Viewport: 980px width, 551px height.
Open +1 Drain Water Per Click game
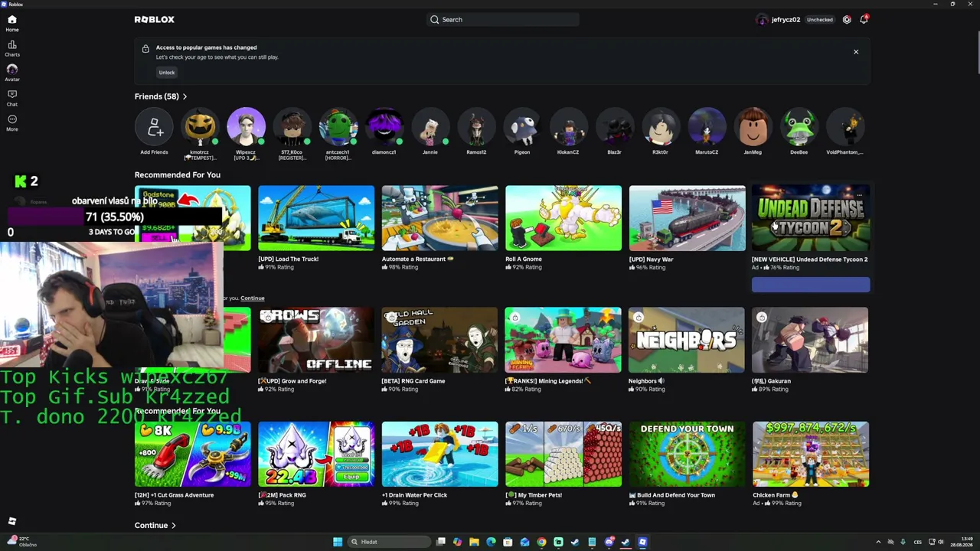point(439,454)
